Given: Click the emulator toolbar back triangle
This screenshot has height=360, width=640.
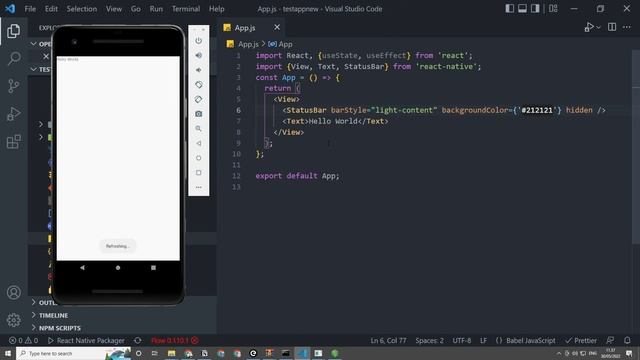Looking at the screenshot, I should pyautogui.click(x=198, y=143).
